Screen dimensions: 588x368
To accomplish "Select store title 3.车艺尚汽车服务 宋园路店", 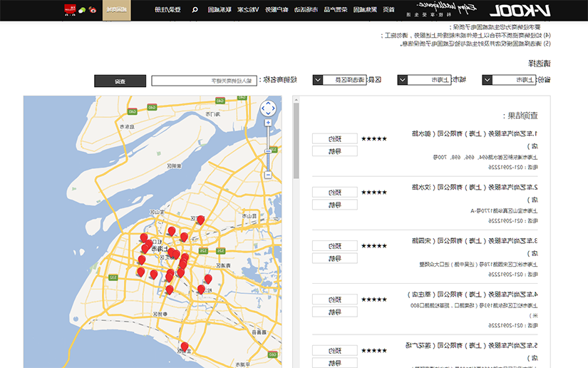I will (x=475, y=247).
